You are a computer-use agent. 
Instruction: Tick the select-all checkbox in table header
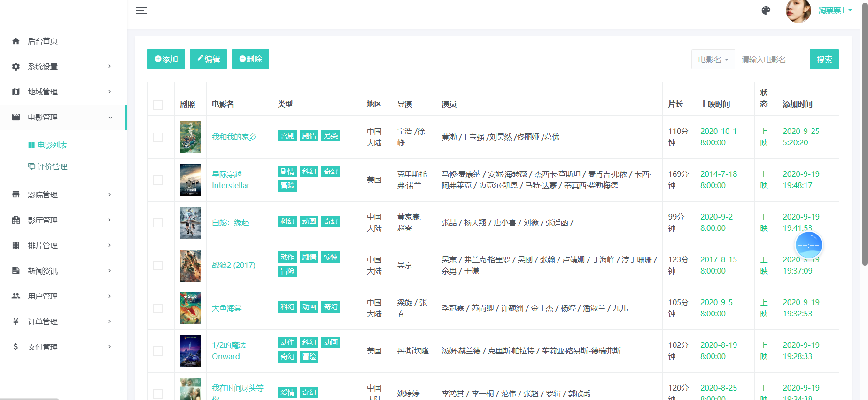158,105
